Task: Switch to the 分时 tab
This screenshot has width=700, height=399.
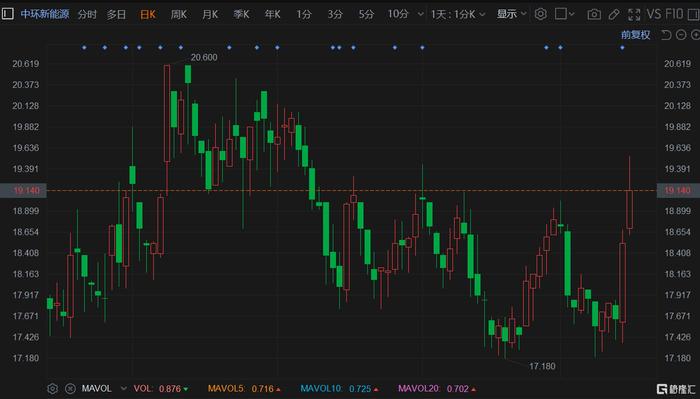Action: point(87,14)
